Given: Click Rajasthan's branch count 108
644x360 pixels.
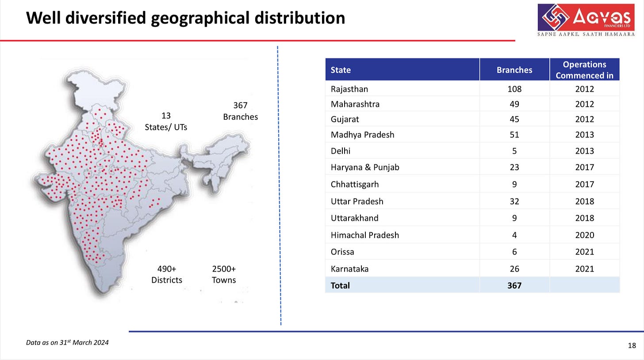Looking at the screenshot, I should click(514, 89).
